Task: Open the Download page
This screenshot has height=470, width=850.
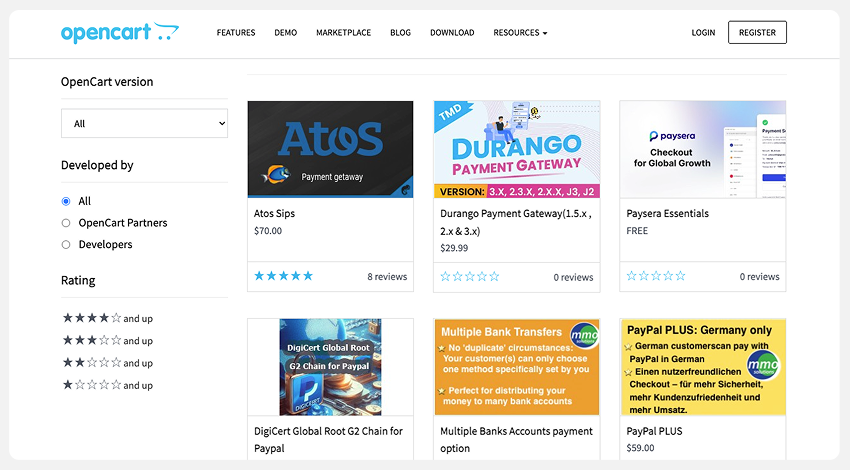Action: 452,33
